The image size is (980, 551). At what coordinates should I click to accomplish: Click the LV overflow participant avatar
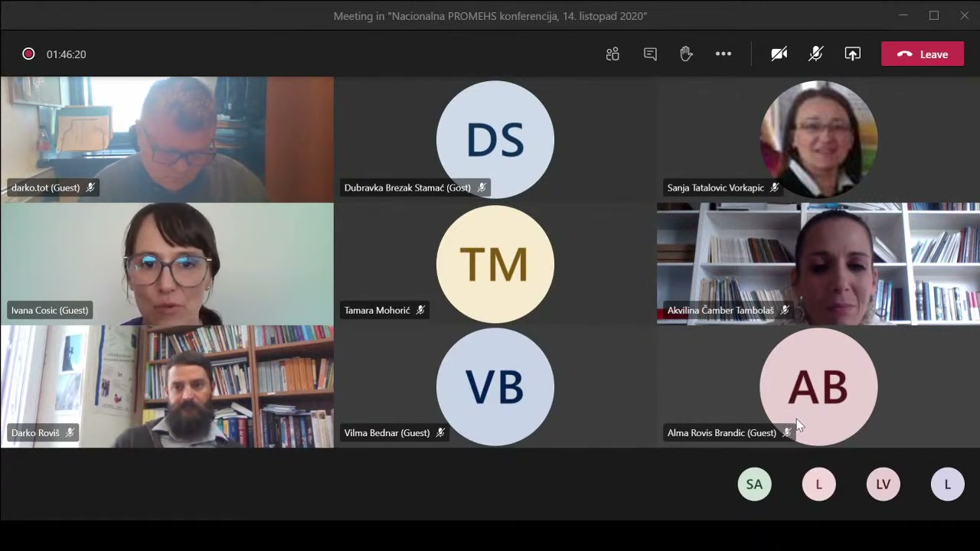[883, 484]
